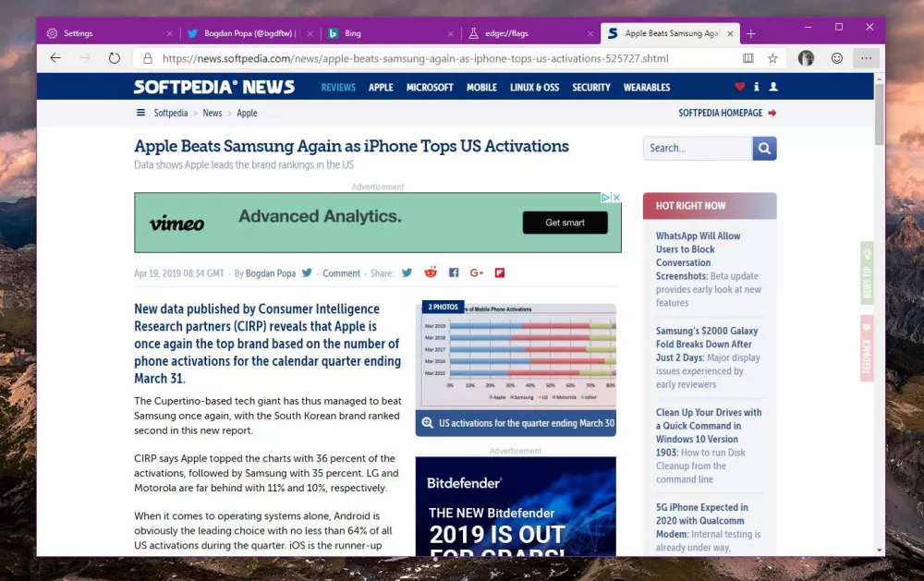
Task: View site info via the padlock icon
Action: (148, 58)
